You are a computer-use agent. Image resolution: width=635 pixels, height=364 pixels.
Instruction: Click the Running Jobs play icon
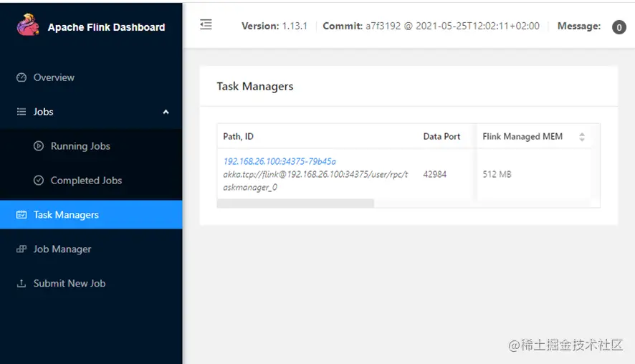pos(39,145)
